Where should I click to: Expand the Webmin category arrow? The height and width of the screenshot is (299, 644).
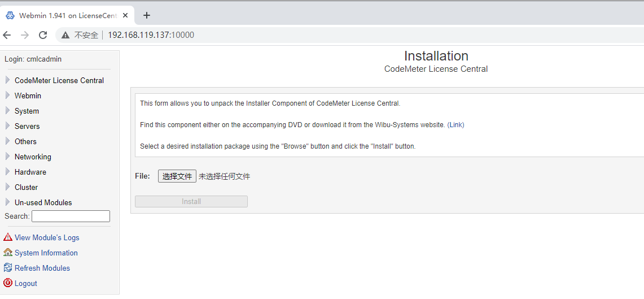pos(7,95)
